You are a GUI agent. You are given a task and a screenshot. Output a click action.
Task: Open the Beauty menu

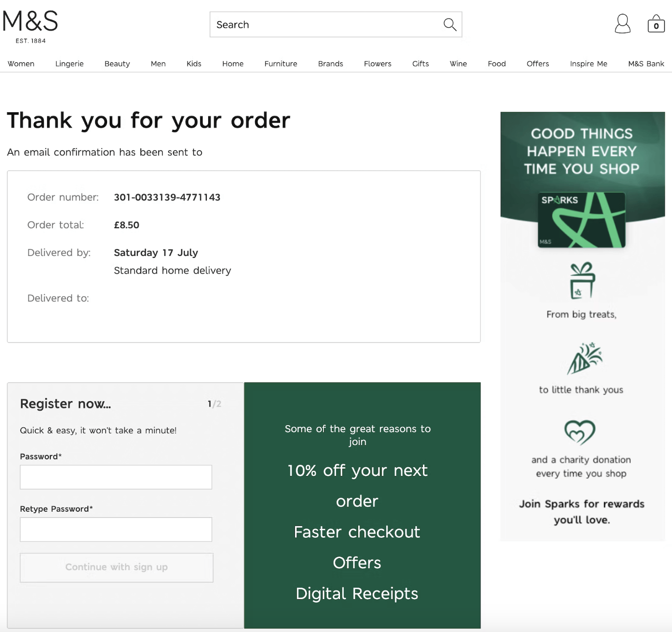click(x=117, y=64)
